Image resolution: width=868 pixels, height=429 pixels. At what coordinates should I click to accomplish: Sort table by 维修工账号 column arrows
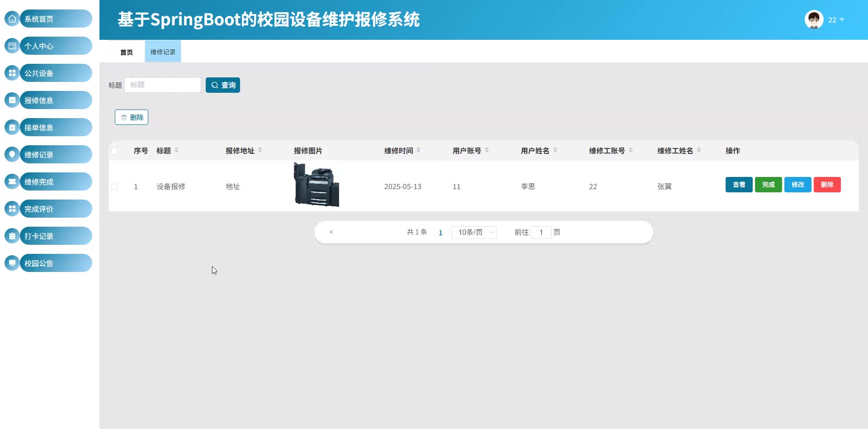click(631, 150)
